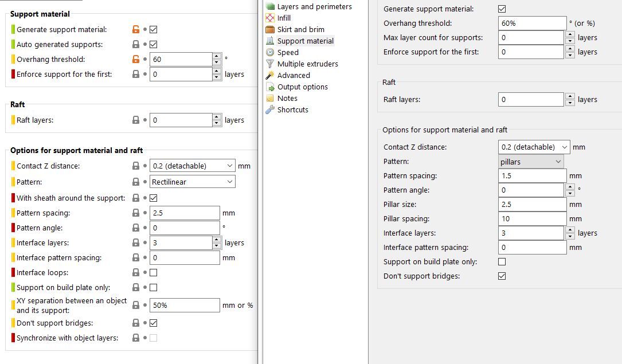Click the lock icon next to Raft layers

(x=136, y=120)
